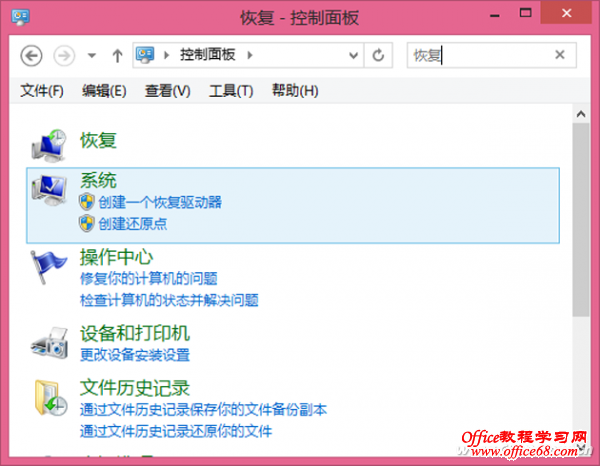Open 通过文件历史记录还原你的文件 link
This screenshot has height=466, width=600.
click(x=176, y=431)
